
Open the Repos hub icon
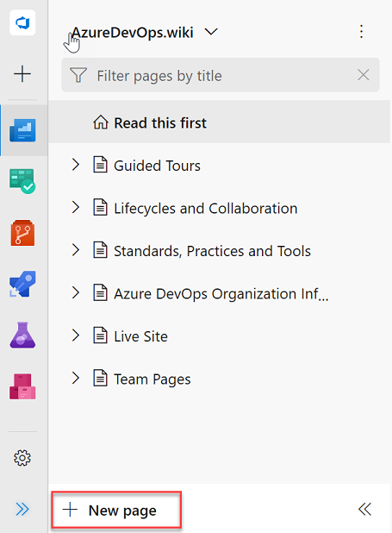pos(22,233)
